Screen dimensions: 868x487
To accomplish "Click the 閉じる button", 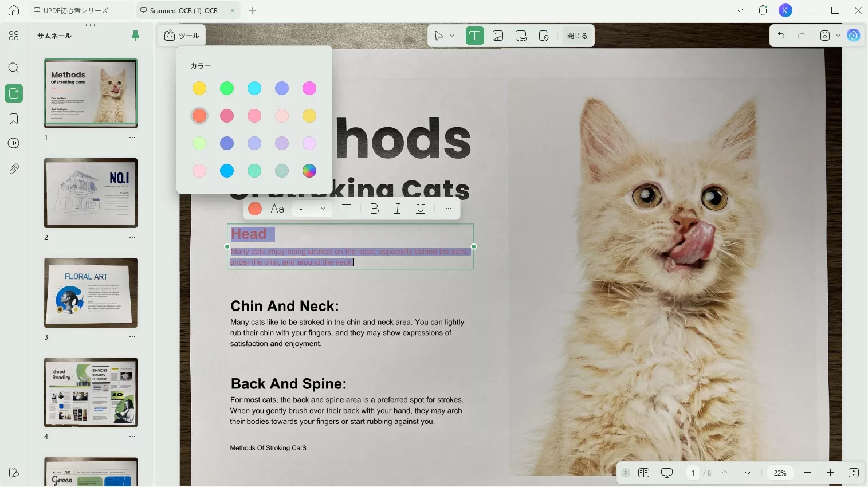I will [577, 36].
